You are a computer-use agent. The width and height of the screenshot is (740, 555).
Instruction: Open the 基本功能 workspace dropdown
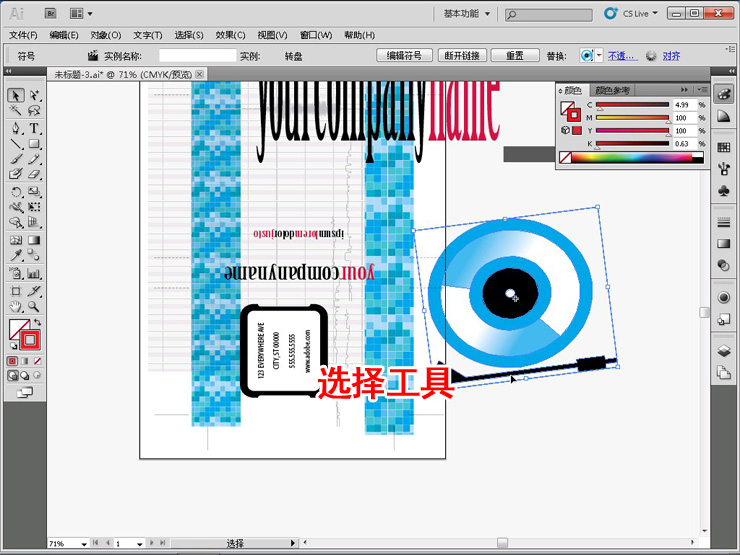468,14
